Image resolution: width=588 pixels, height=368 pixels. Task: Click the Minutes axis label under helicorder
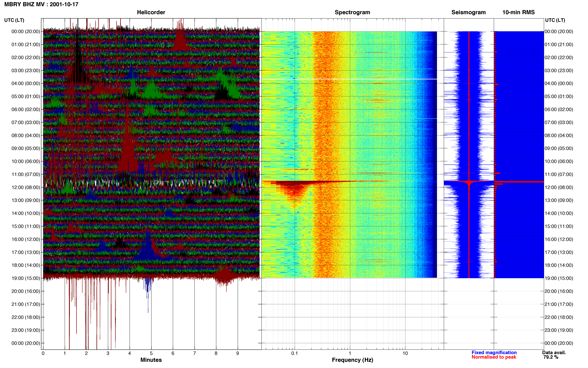click(x=151, y=360)
